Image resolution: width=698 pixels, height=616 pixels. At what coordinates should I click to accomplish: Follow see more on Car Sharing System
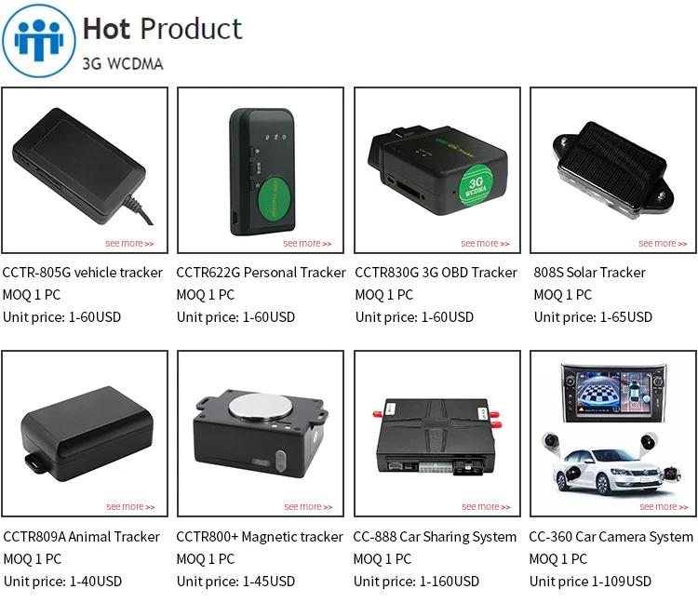(x=486, y=506)
